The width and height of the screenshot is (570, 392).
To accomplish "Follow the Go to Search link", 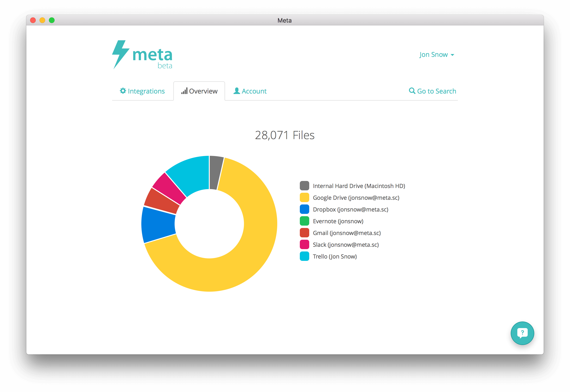I will (436, 91).
